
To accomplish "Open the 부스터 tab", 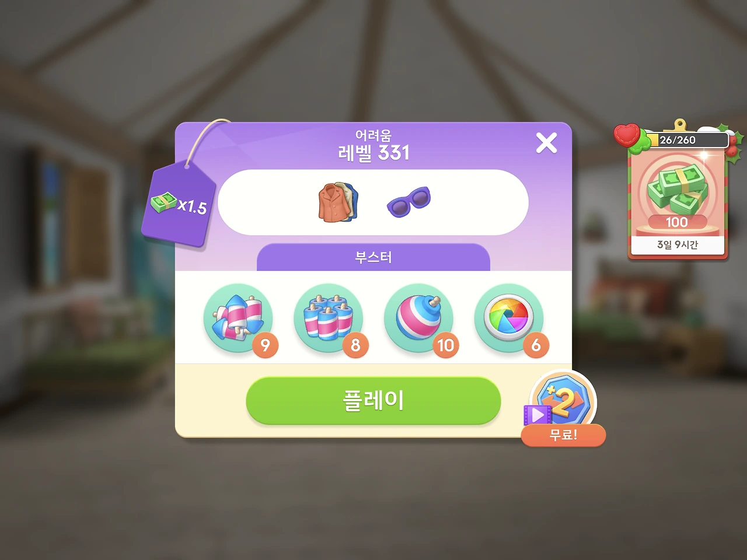I will tap(373, 257).
